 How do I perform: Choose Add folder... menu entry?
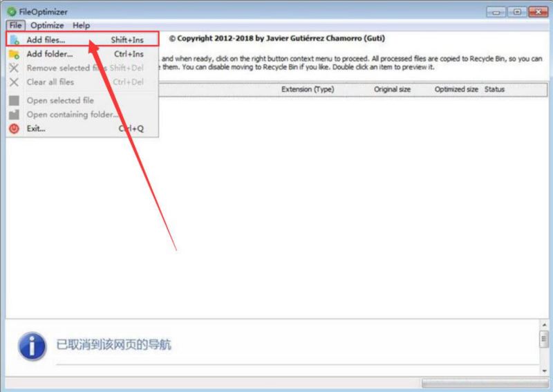click(82, 54)
